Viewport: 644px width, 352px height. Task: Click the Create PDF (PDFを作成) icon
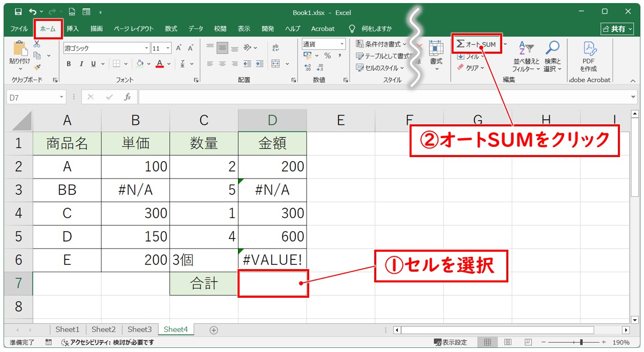click(589, 56)
